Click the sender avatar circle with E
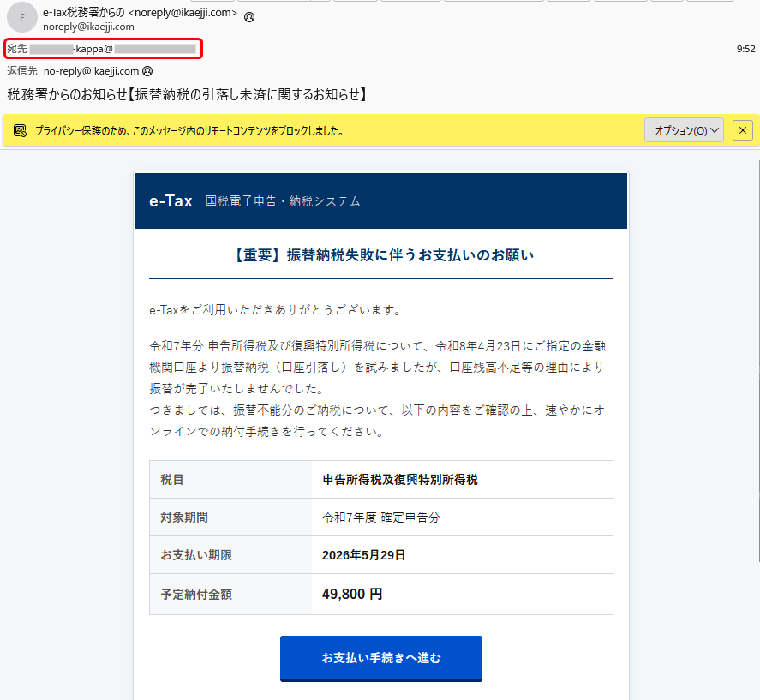 pos(21,17)
